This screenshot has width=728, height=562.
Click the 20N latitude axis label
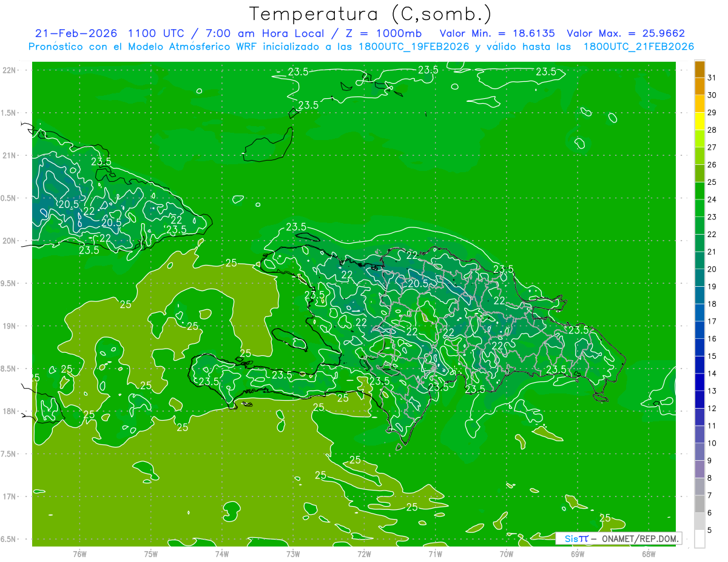click(10, 241)
